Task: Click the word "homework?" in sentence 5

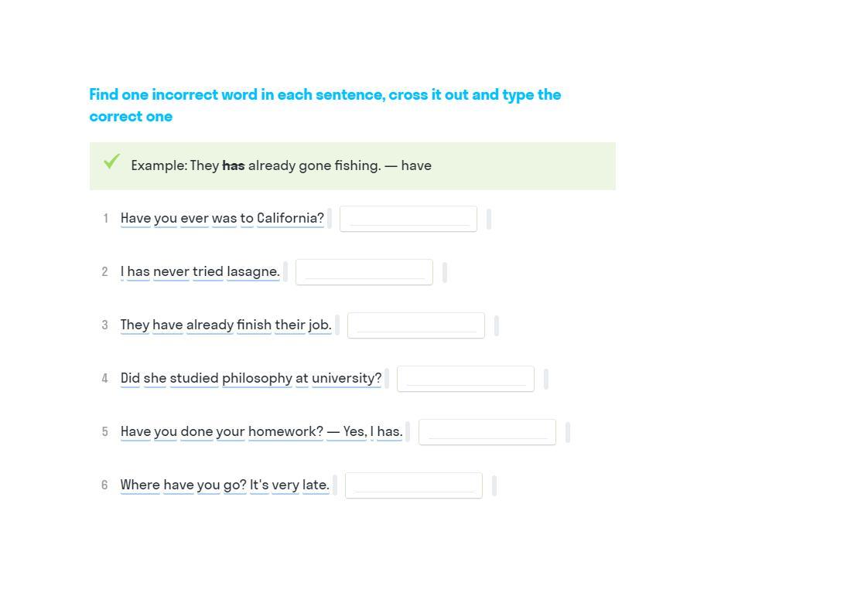Action: [285, 431]
